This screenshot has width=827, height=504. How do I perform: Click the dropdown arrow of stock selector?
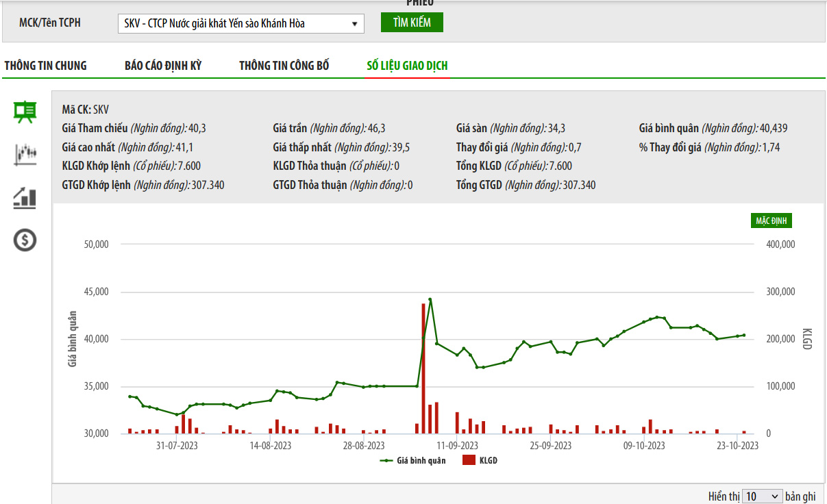[x=354, y=24]
